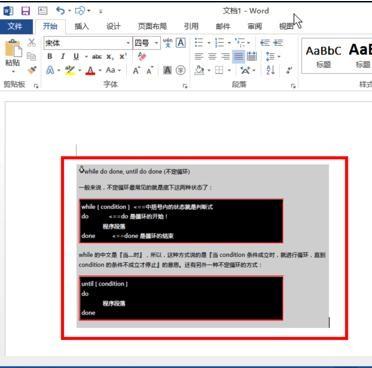Switch to the 审阅 (Review) tab
The width and height of the screenshot is (372, 368).
point(255,26)
